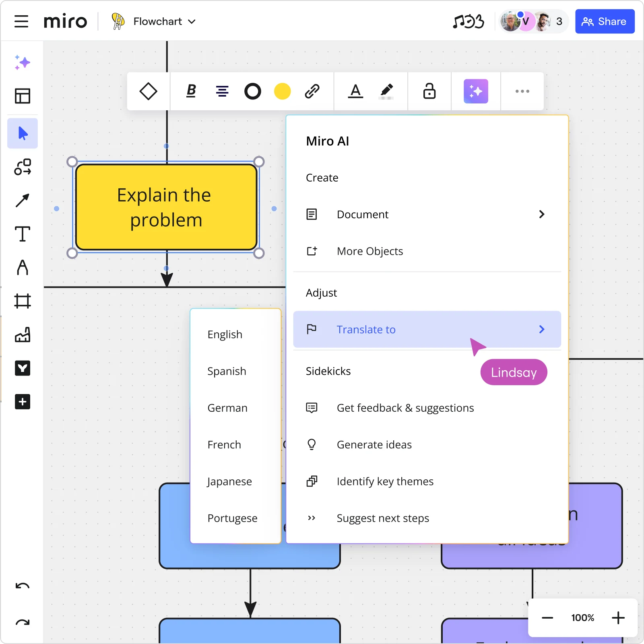Select the connection line arrow tool
The width and height of the screenshot is (644, 644).
coord(23,200)
